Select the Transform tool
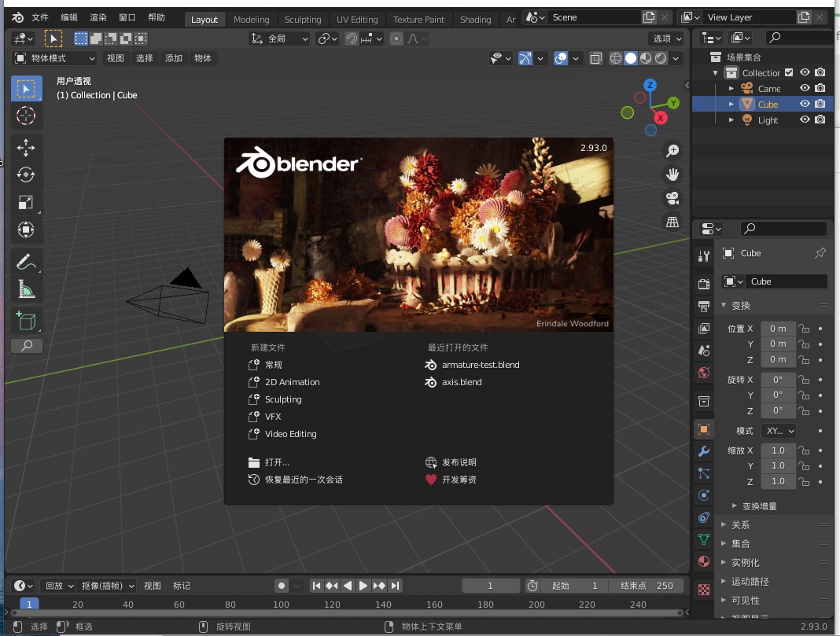 click(26, 230)
